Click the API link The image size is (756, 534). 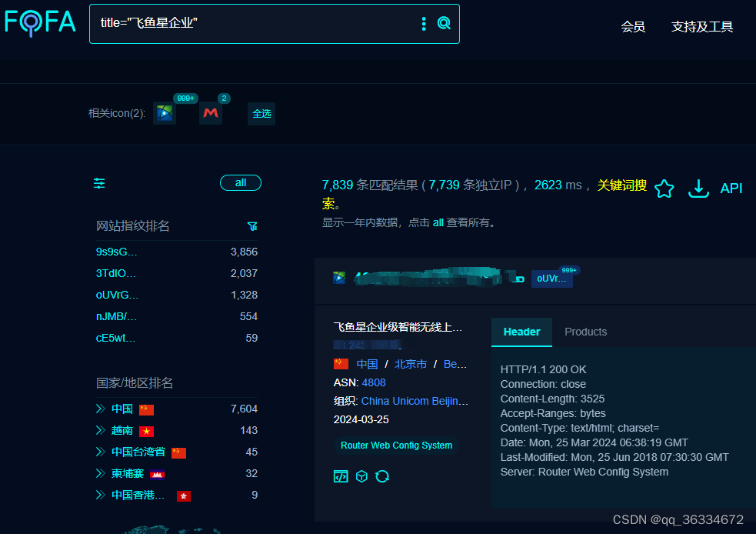[x=731, y=189]
